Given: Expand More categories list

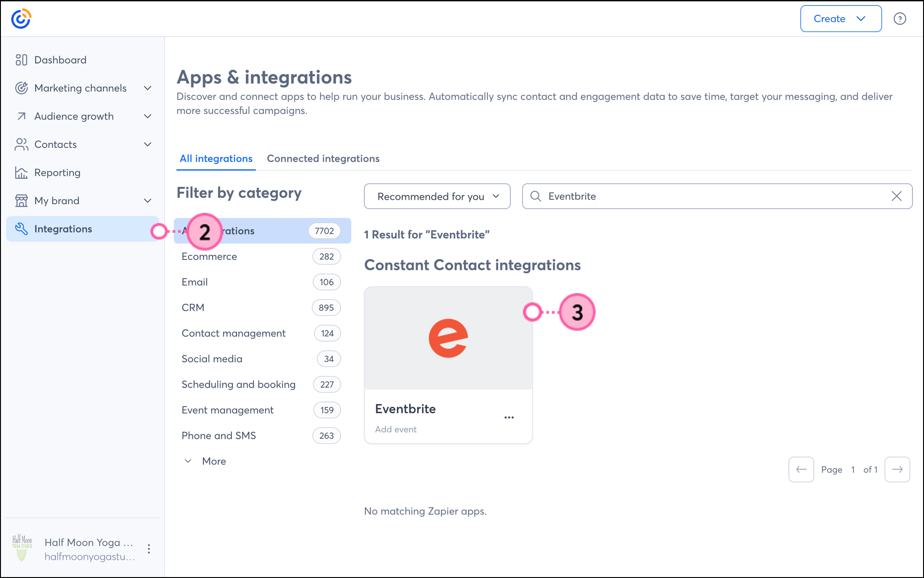Looking at the screenshot, I should click(x=205, y=461).
